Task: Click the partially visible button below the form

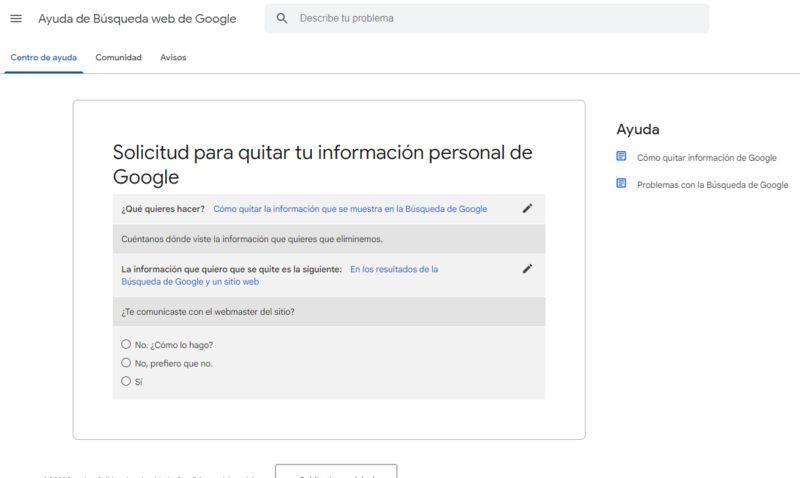Action: click(x=336, y=471)
